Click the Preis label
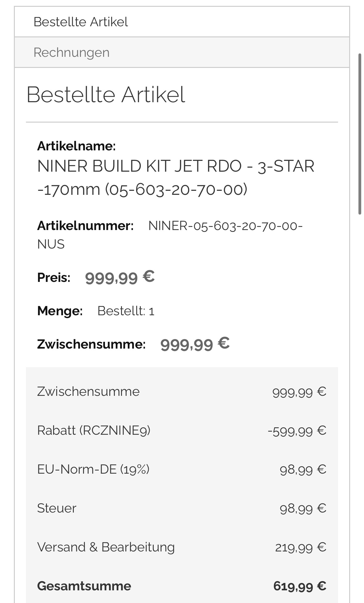 (x=54, y=278)
